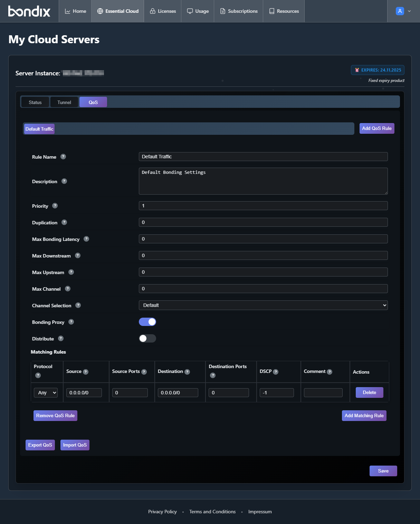Viewport: 420px width, 524px height.
Task: Disable the Bonding Proxy toggle
Action: pos(147,322)
